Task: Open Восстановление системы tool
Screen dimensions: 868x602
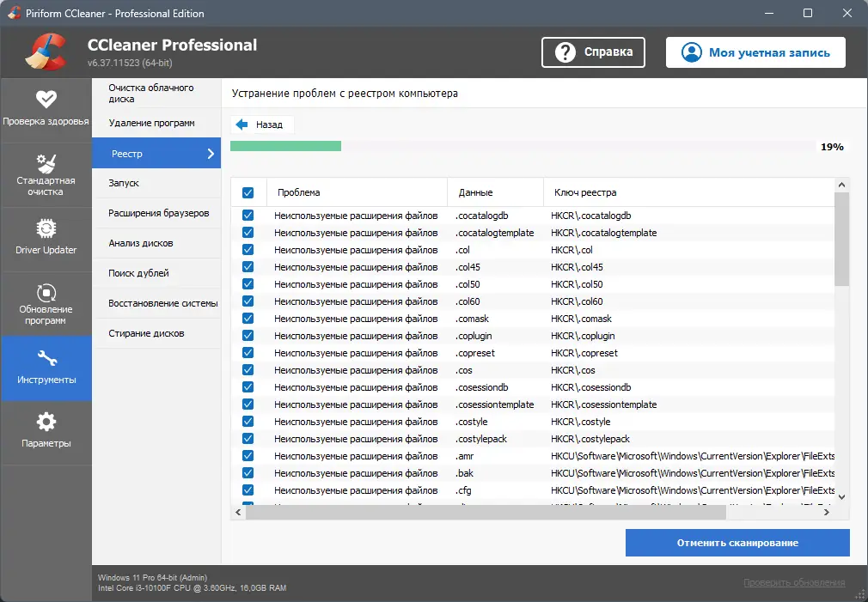Action: click(156, 303)
